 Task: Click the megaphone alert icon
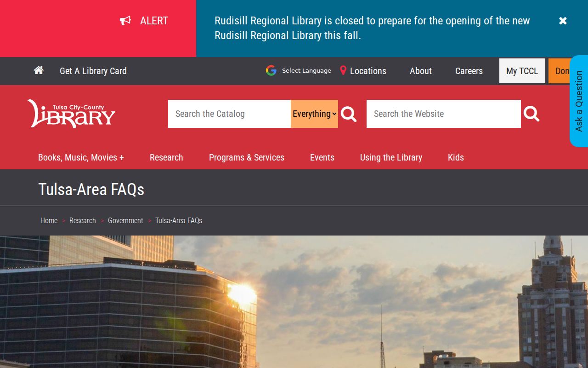[x=125, y=21]
